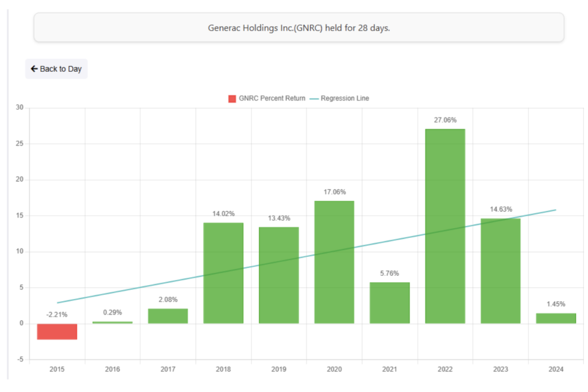Click the 30 y-axis tick label

[20, 107]
